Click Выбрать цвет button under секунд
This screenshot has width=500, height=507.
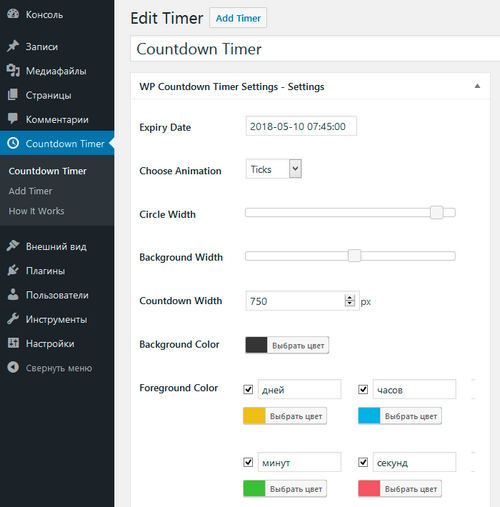click(x=411, y=489)
